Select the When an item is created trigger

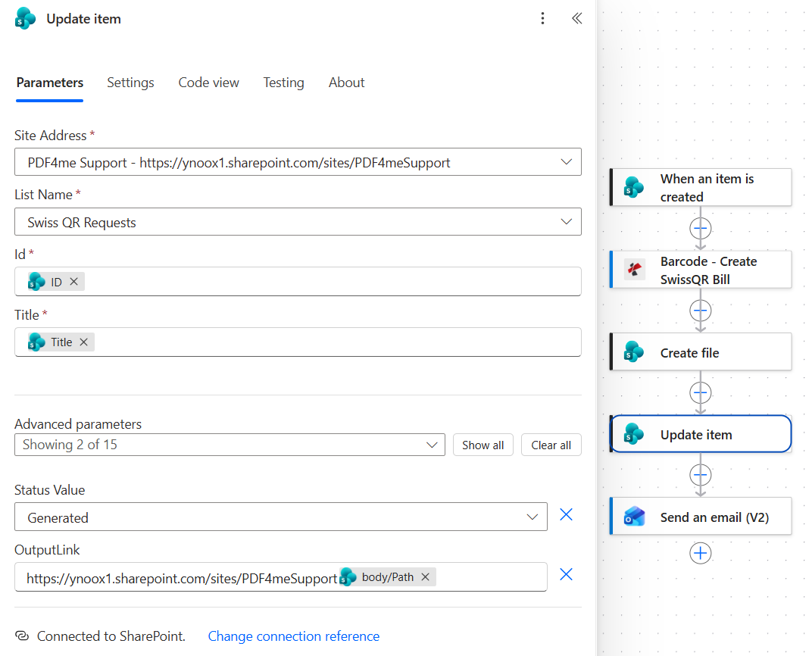[701, 187]
